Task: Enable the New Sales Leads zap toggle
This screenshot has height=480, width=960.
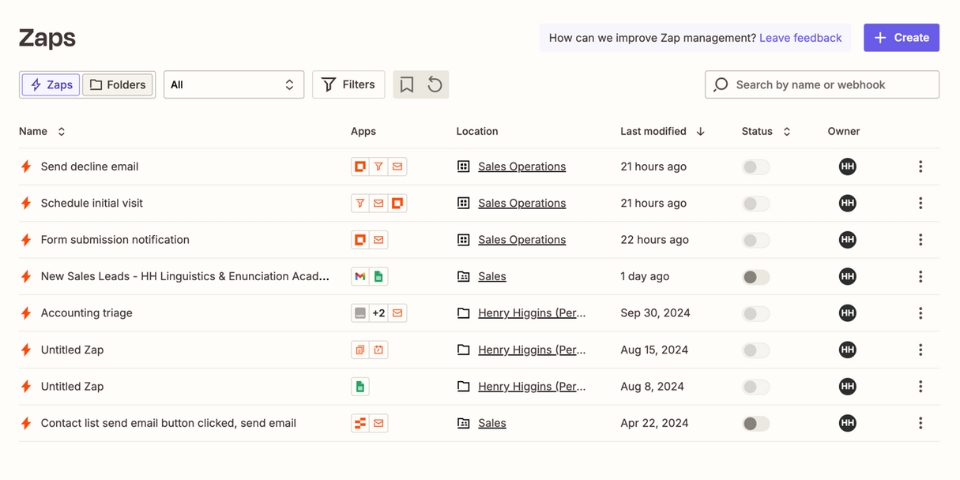Action: (756, 277)
